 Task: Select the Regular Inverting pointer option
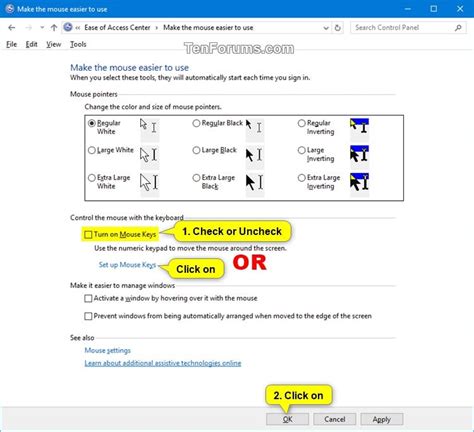coord(301,123)
